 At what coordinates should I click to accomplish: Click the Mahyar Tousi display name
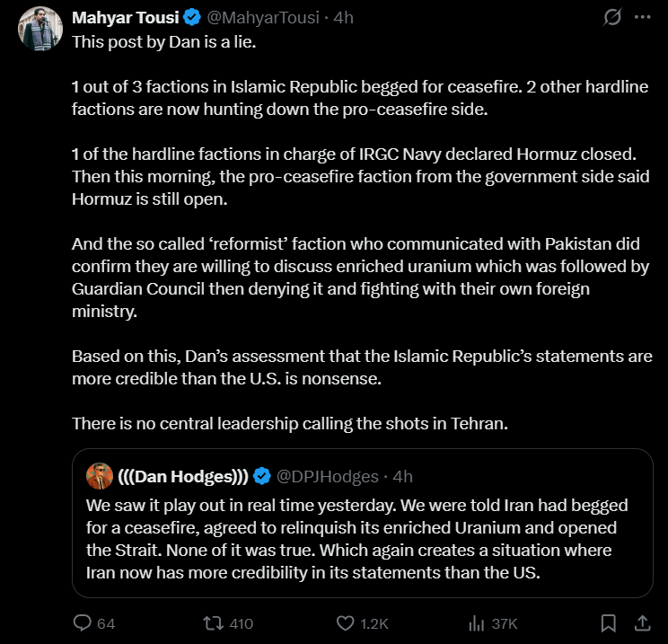pos(124,17)
